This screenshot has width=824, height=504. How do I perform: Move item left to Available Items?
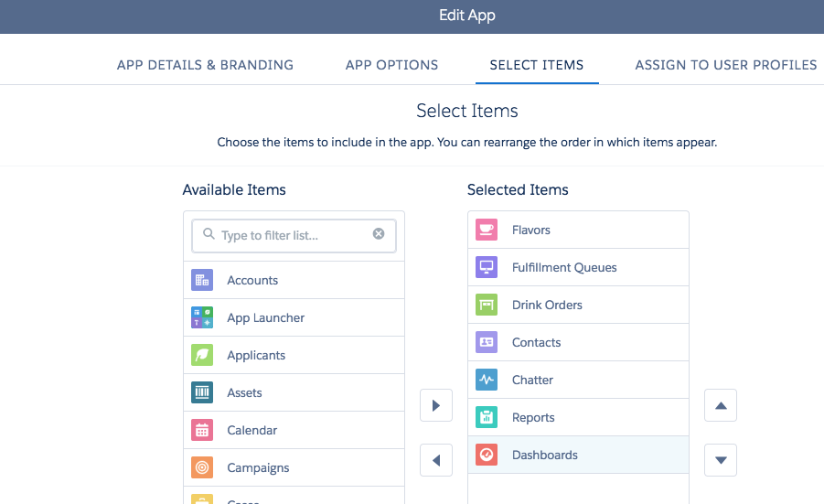pyautogui.click(x=436, y=460)
